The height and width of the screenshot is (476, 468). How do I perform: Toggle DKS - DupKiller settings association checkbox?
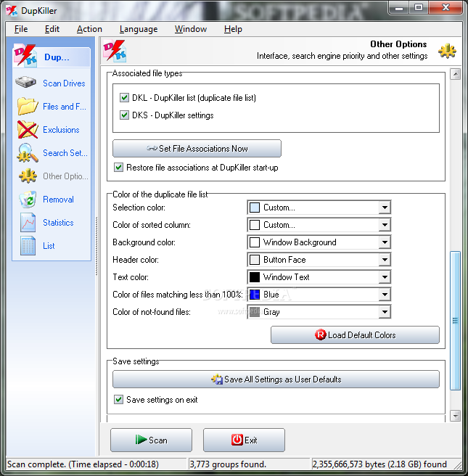(124, 115)
